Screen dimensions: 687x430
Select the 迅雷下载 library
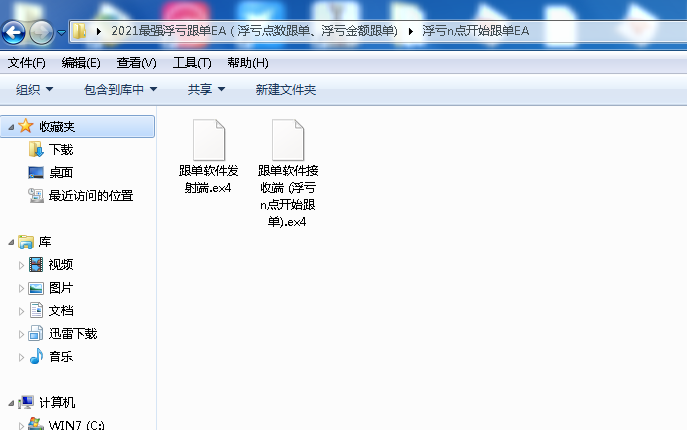(x=73, y=334)
